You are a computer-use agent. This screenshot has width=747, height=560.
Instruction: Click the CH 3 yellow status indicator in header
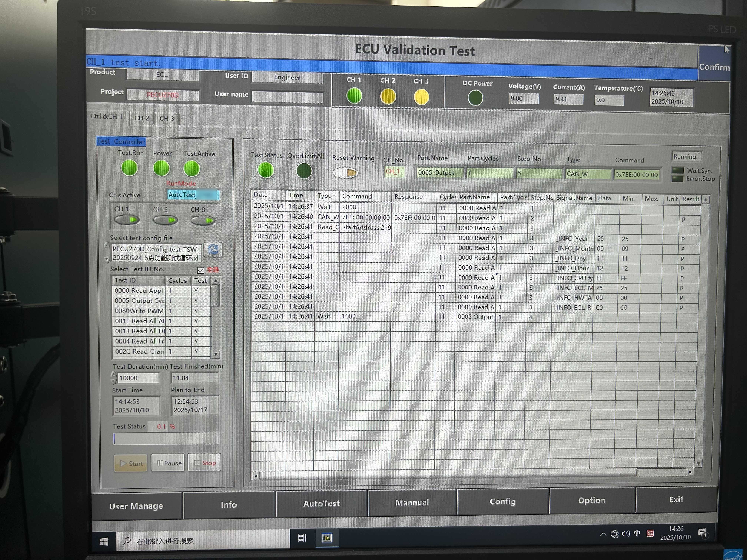(421, 97)
